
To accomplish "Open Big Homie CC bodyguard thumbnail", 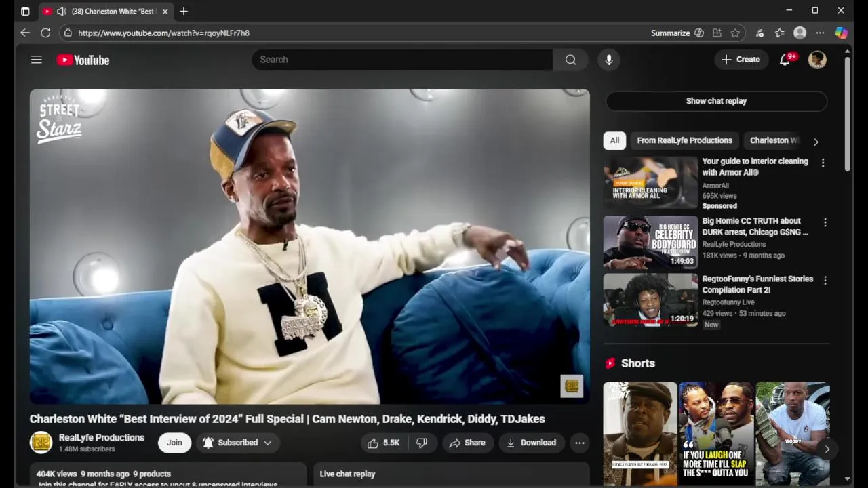I will click(650, 242).
